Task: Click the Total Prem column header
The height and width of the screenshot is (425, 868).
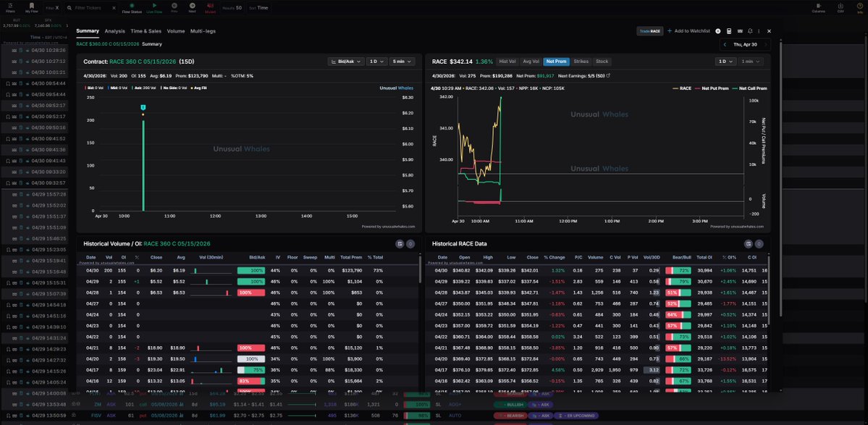Action: [x=352, y=257]
